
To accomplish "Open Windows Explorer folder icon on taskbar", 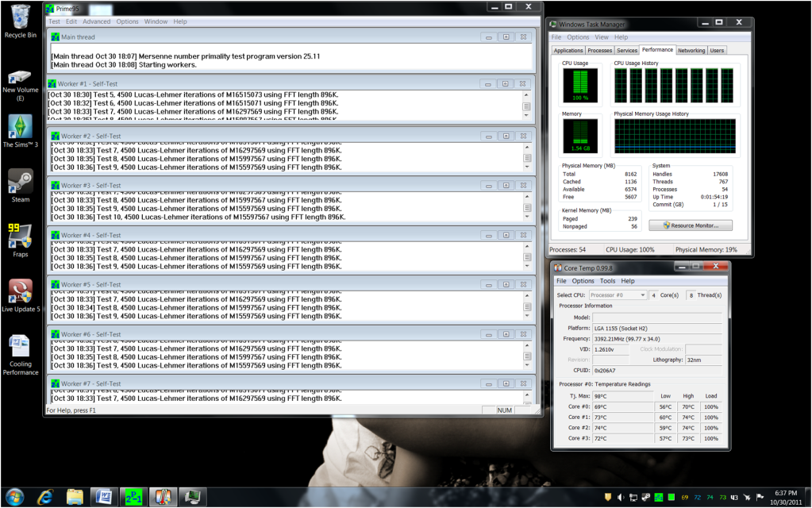I will [75, 497].
